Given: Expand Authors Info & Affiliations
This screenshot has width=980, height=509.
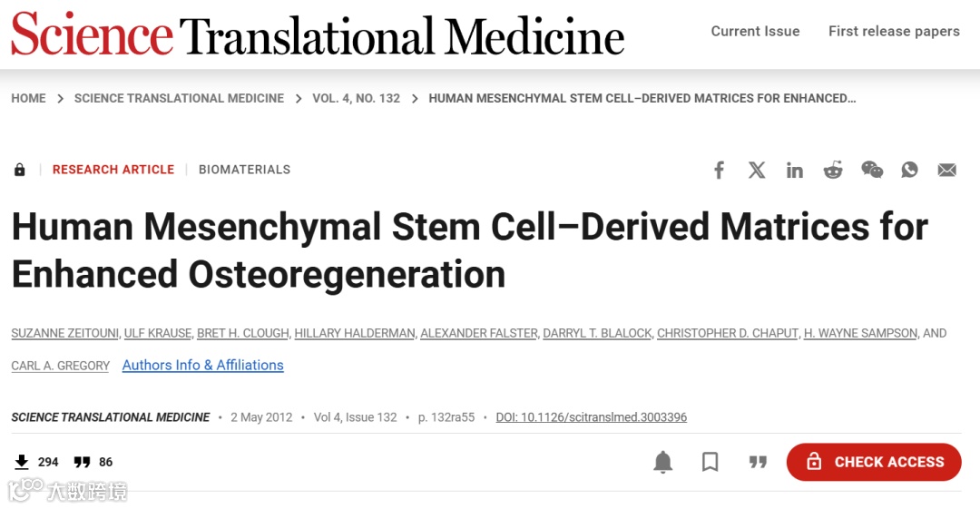Looking at the screenshot, I should pos(202,365).
